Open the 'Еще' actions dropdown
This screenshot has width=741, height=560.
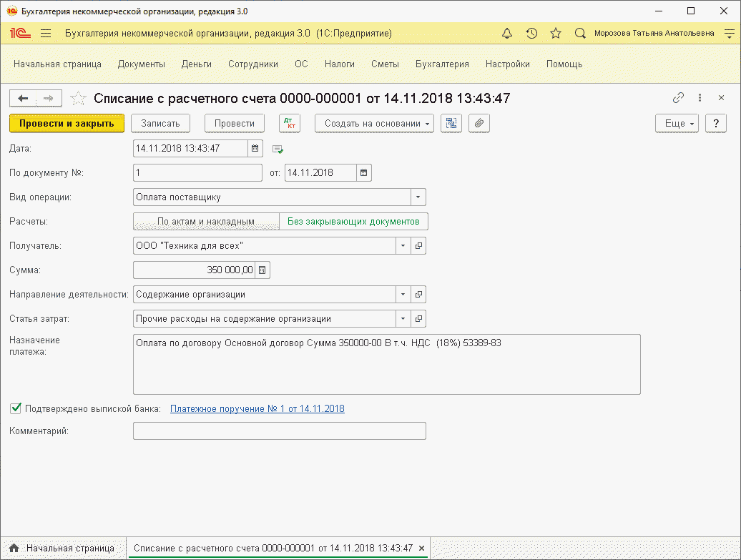click(677, 123)
